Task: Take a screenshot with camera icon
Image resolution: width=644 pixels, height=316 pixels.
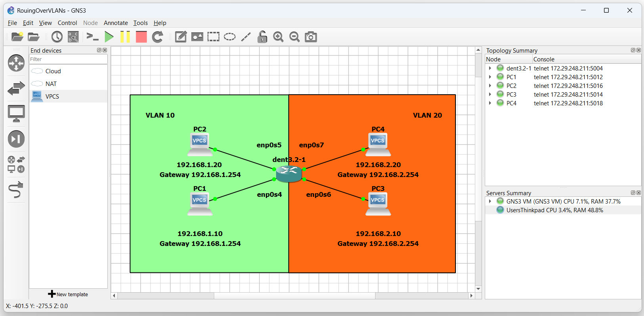Action: click(x=311, y=37)
